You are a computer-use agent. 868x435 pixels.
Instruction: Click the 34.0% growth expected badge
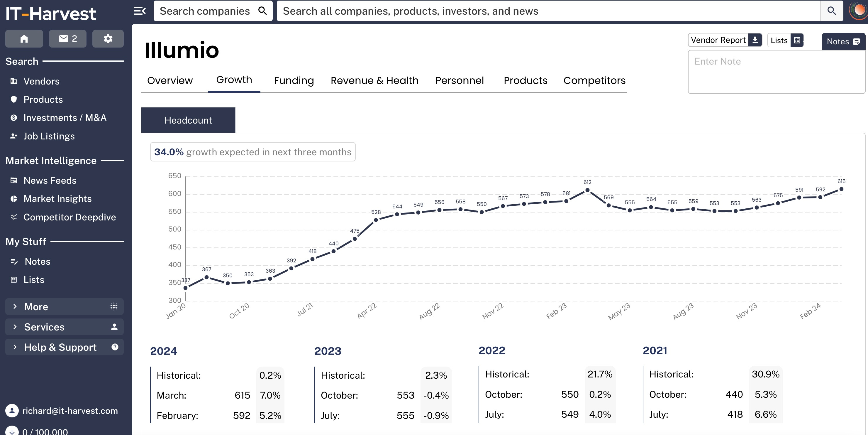click(x=253, y=152)
